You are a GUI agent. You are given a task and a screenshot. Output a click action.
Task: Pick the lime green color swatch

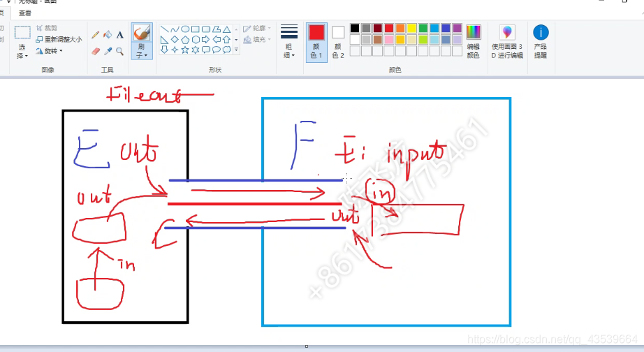click(423, 39)
